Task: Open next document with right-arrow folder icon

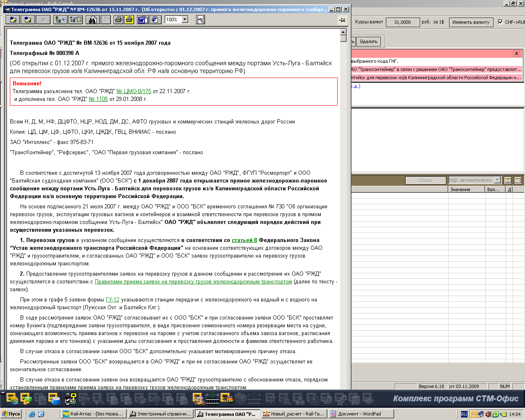Action: (28, 19)
